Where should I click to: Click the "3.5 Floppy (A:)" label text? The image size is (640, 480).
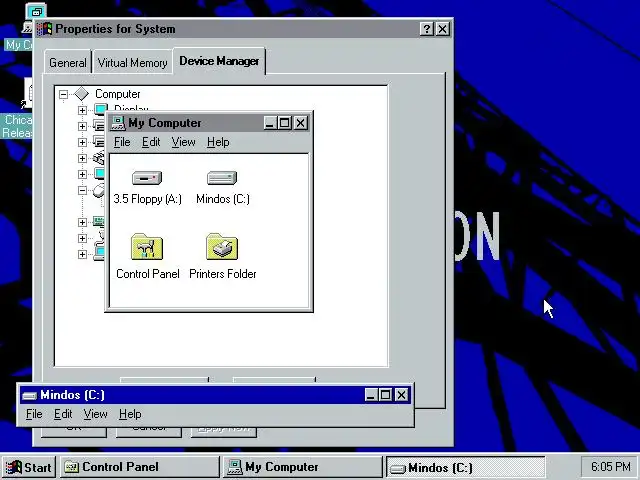pos(147,199)
